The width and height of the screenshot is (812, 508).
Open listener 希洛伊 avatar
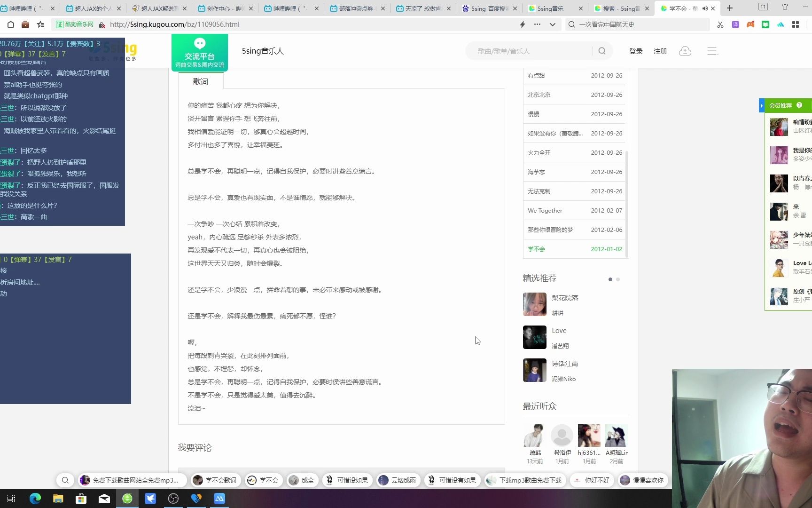click(562, 436)
